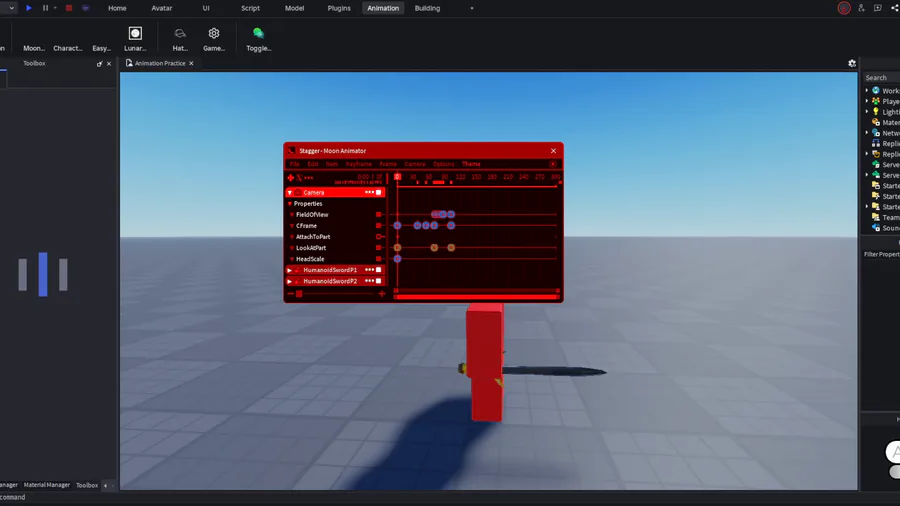This screenshot has width=900, height=506.
Task: Expand the HumanoidSwordP2 track
Action: tap(290, 281)
